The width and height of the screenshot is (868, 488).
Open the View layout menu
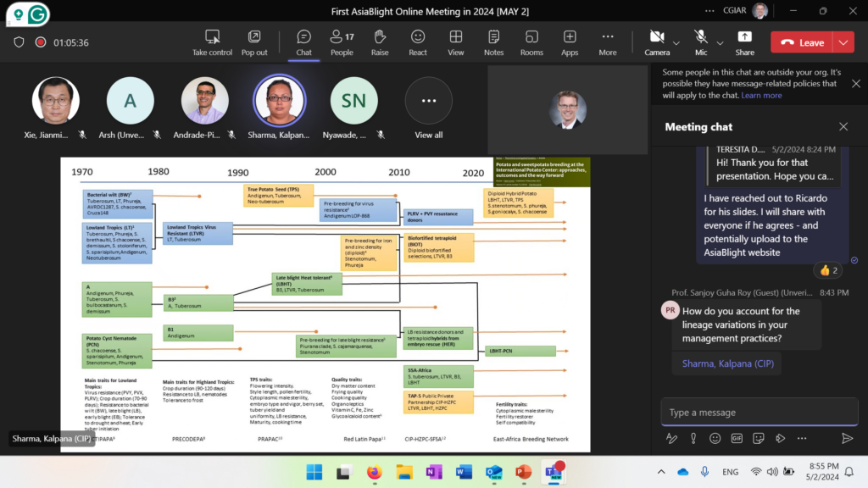(456, 37)
